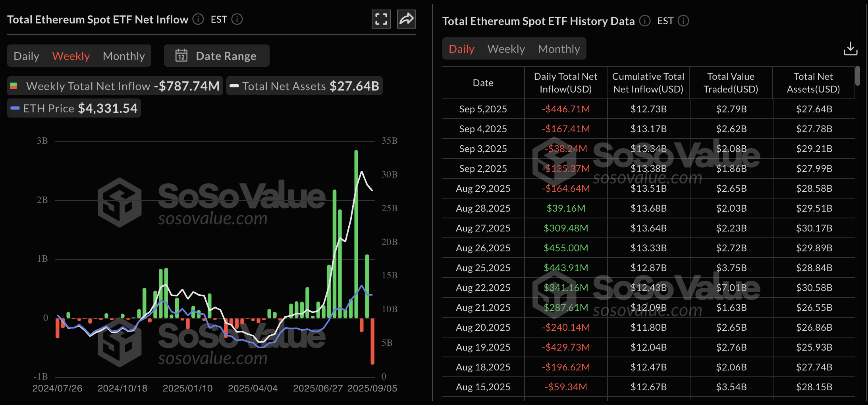
Task: Click the Sep 5,2025 table row date
Action: coord(483,109)
